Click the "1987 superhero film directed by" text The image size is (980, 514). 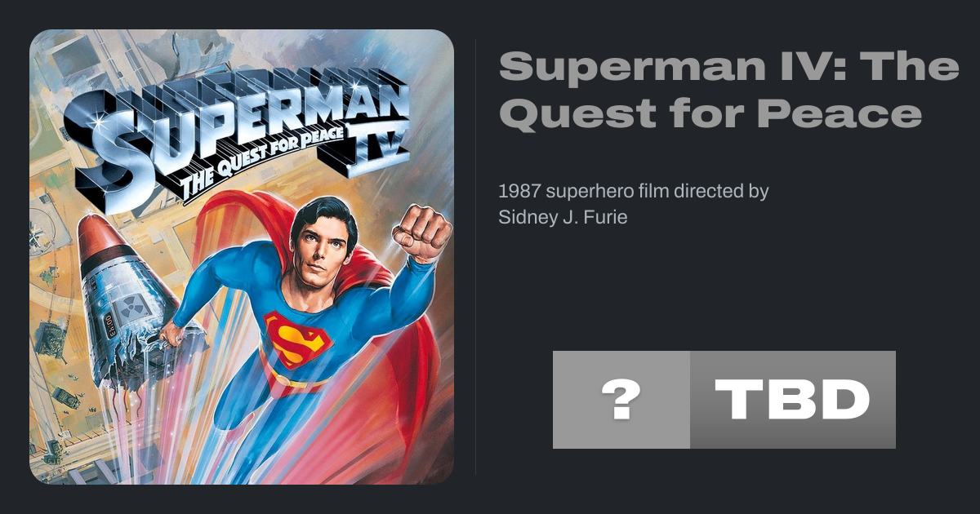pyautogui.click(x=633, y=192)
